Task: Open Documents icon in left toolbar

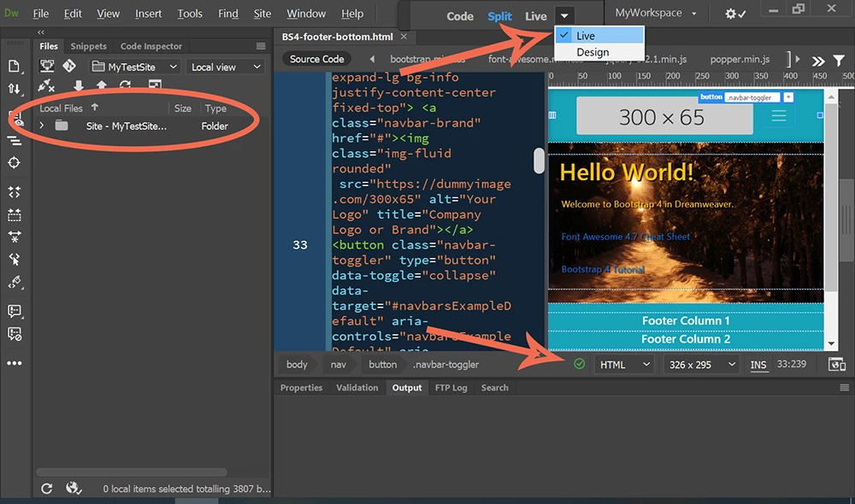Action: coord(15,67)
